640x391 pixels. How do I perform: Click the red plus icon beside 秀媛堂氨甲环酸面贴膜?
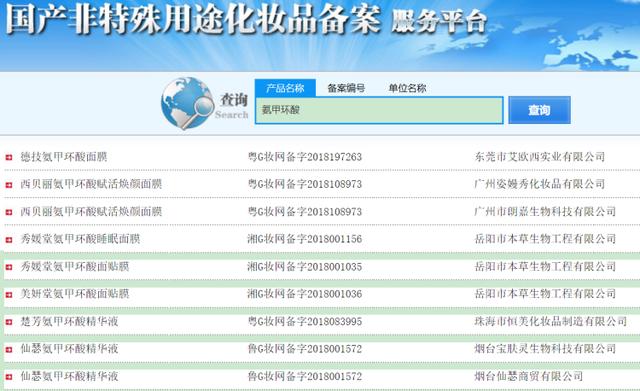[x=9, y=267]
